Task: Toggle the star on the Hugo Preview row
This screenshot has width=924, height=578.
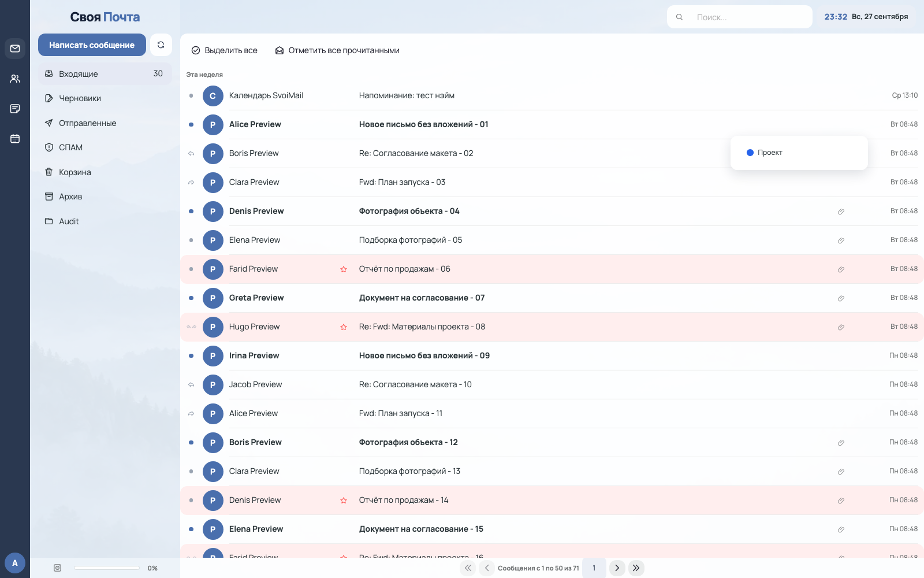Action: 344,327
